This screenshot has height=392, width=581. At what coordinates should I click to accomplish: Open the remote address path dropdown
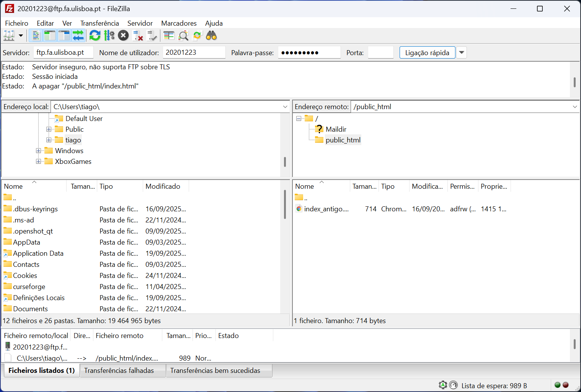(575, 107)
